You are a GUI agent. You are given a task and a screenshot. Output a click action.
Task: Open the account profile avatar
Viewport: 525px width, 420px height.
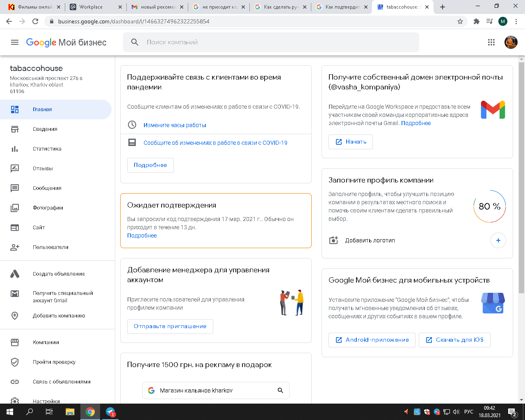click(511, 42)
